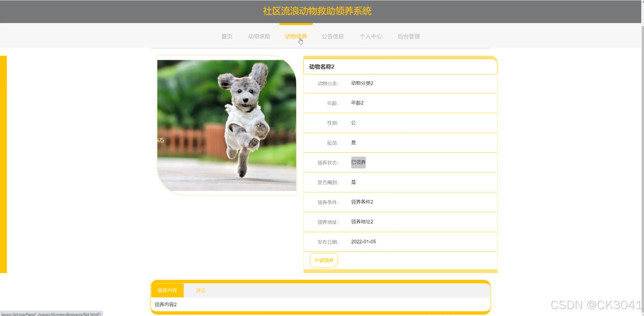
Task: Select the 动物名称2 heading
Action: pos(322,67)
